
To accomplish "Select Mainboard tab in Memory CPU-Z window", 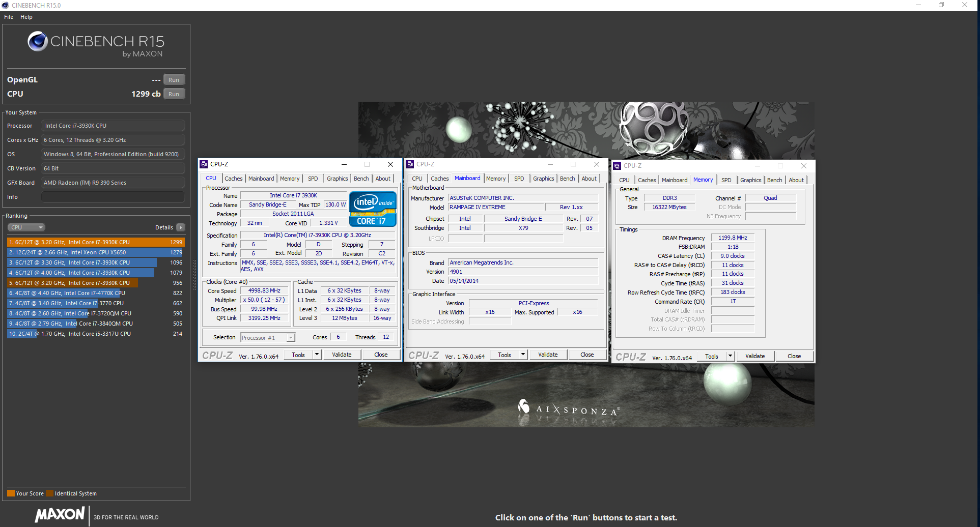I will click(x=675, y=180).
